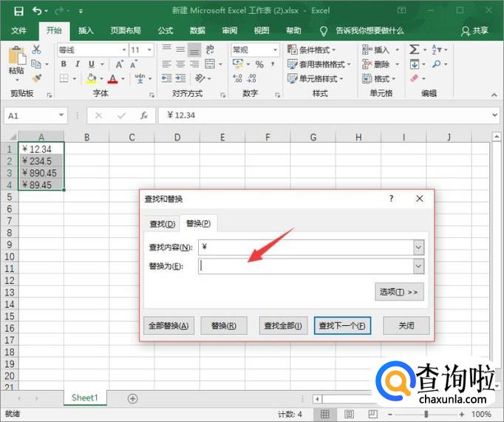
Task: Click the Accounting Number Format icon
Action: click(x=238, y=64)
